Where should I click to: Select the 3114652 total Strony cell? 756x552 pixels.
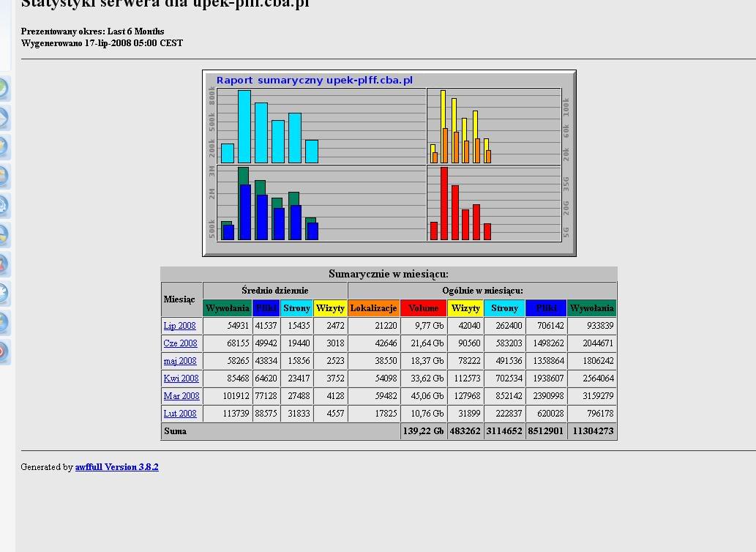coord(504,431)
